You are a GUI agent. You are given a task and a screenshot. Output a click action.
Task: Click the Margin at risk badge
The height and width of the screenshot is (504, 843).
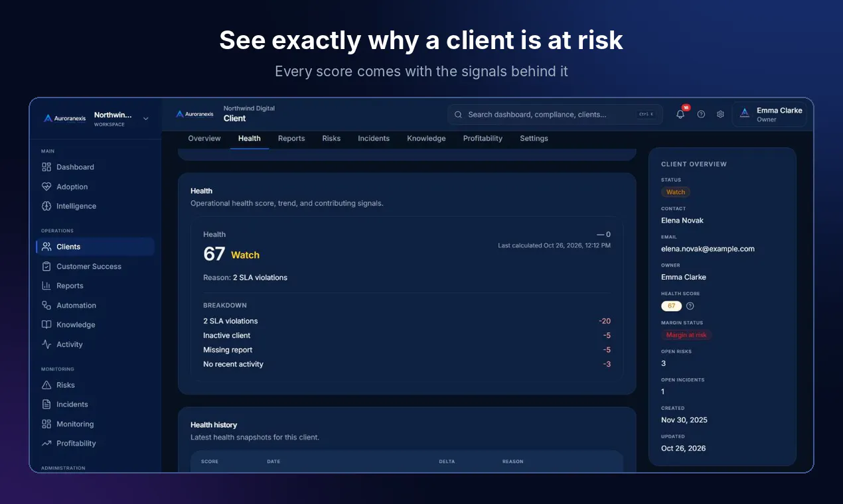click(x=686, y=335)
